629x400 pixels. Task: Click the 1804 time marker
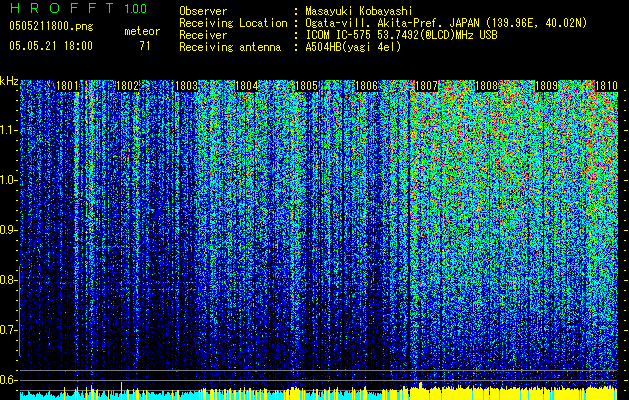(x=246, y=86)
